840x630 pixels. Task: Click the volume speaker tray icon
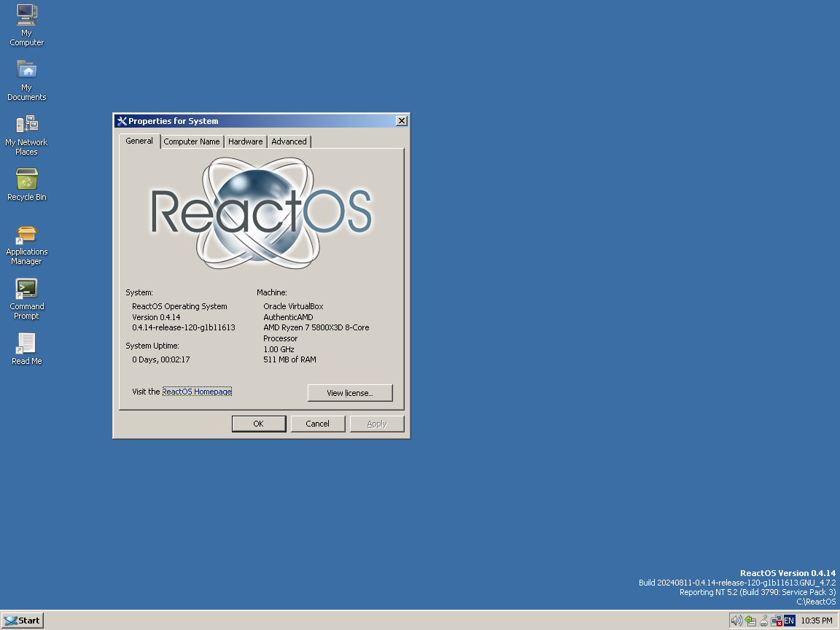point(736,621)
